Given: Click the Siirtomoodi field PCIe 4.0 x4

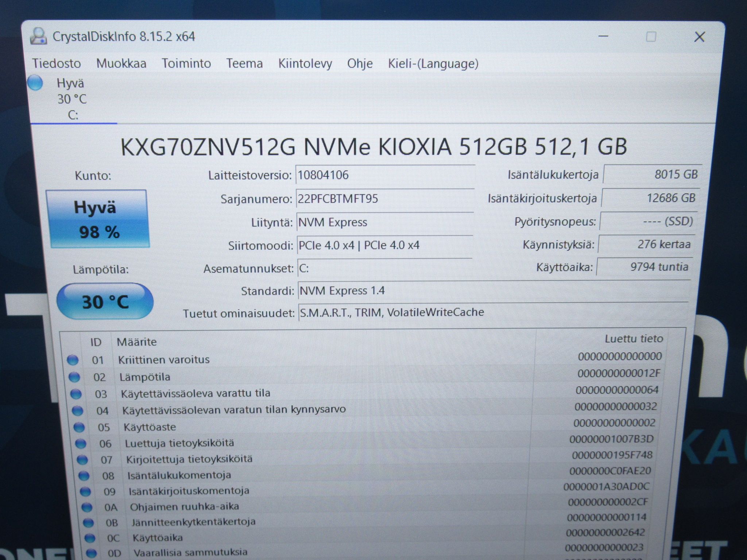Looking at the screenshot, I should (x=385, y=245).
